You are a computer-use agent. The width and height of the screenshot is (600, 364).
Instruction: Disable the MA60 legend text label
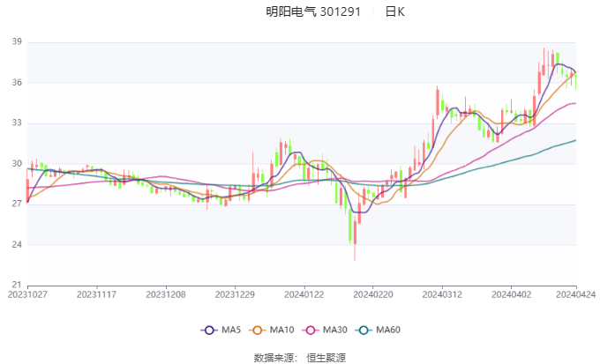pos(387,330)
